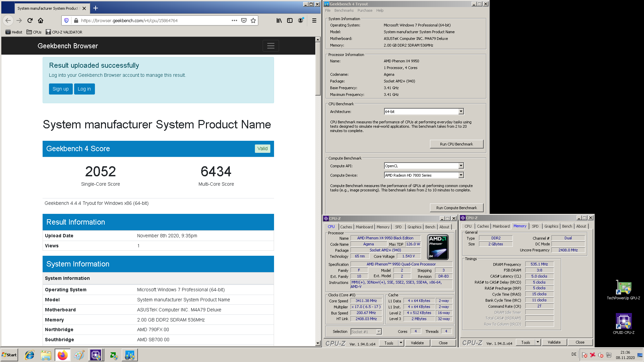The image size is (644, 362).
Task: Open Bench tab in right CPU-Z
Action: click(567, 226)
